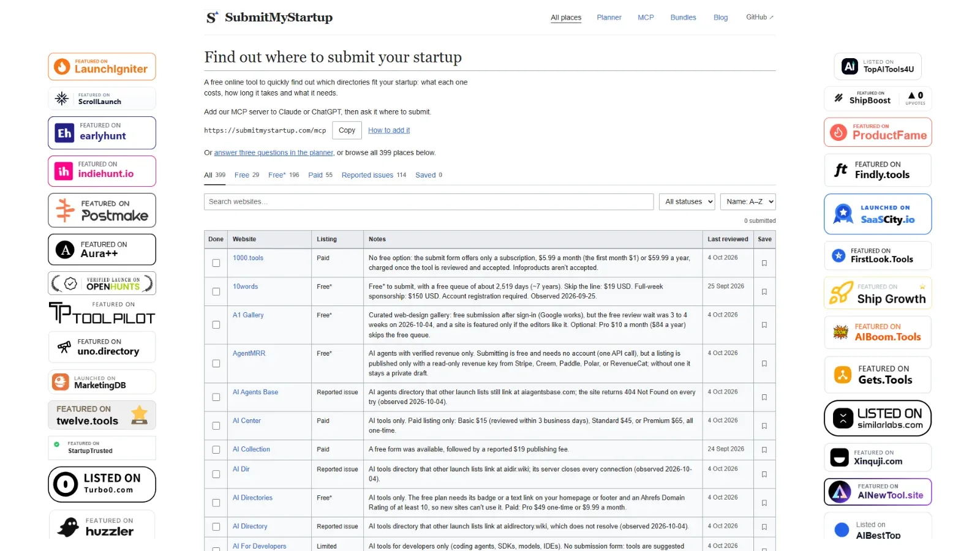The height and width of the screenshot is (551, 980).
Task: Open the 1000.tools website link
Action: tap(248, 258)
